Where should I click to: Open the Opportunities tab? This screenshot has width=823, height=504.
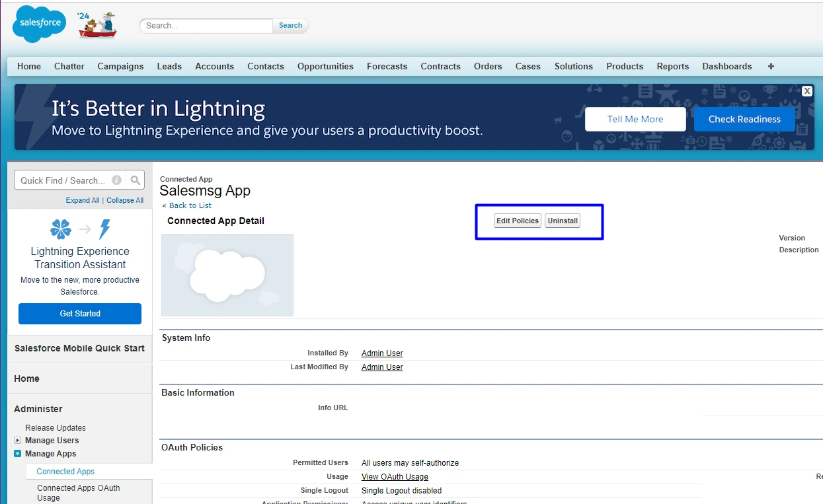coord(325,66)
